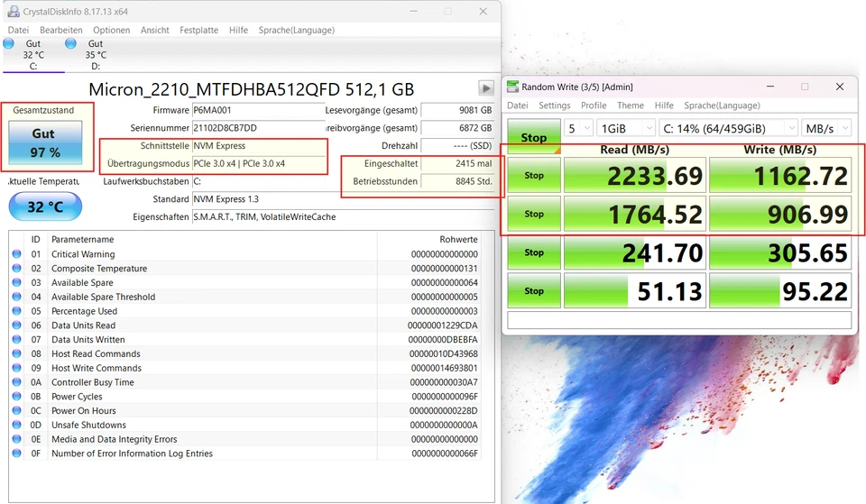Click the Power On Hours parameter name
Viewport: 866px width, 504px height.
[x=83, y=411]
